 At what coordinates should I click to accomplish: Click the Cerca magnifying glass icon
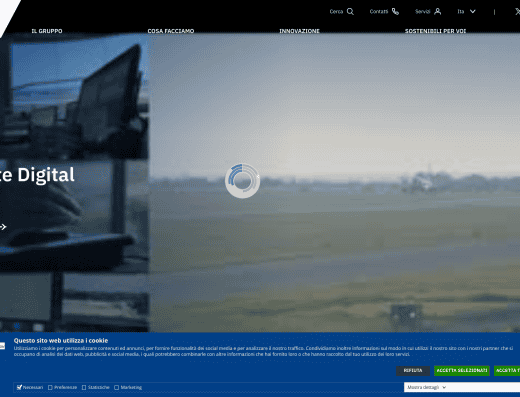tap(350, 12)
